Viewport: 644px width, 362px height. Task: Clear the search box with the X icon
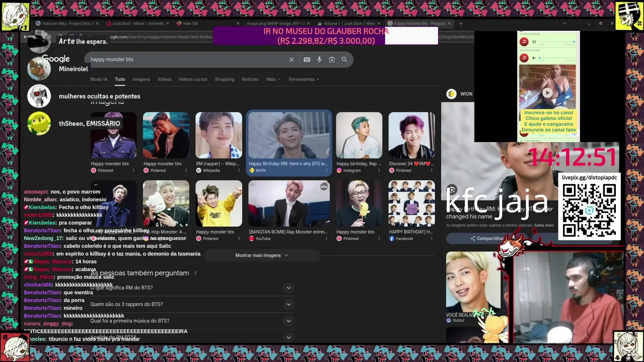[x=291, y=59]
